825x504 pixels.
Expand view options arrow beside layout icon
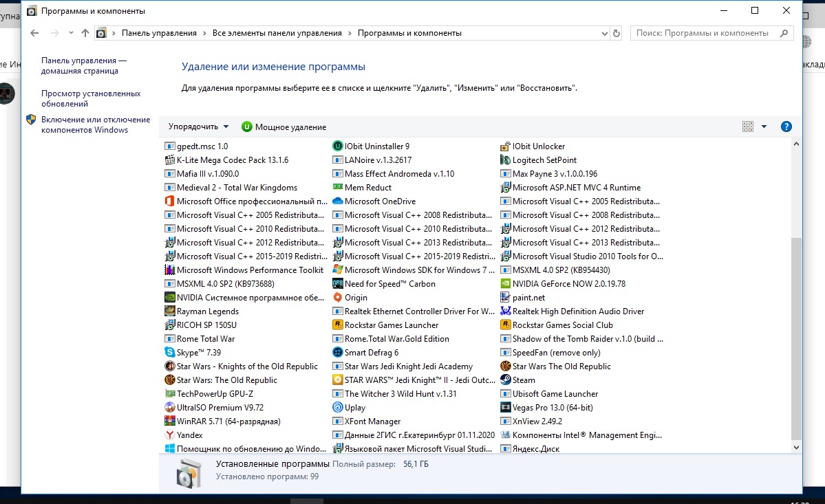(x=764, y=127)
